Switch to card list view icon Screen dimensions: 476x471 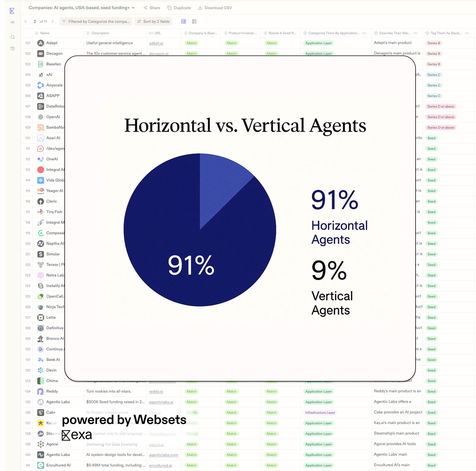(x=194, y=21)
